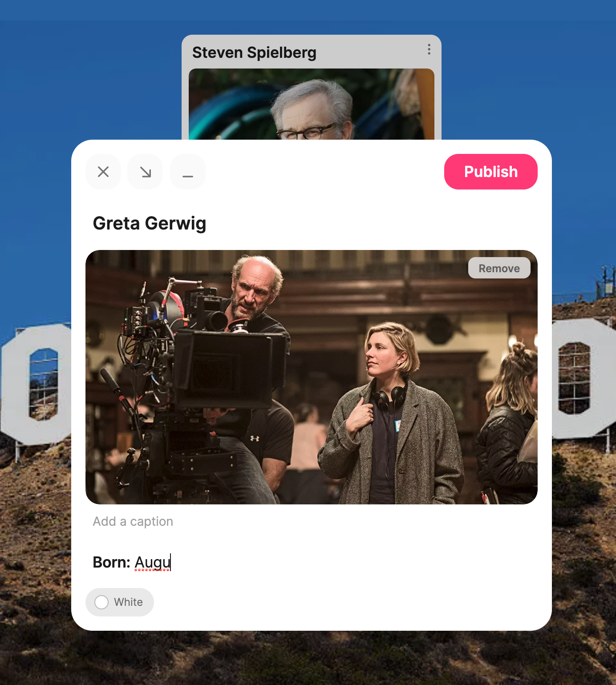Place cursor in the Born: Augu text
The width and height of the screenshot is (616, 685).
point(132,562)
